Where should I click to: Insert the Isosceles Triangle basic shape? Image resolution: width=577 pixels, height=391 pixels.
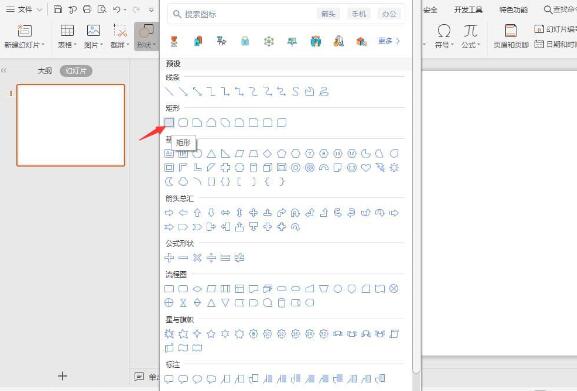(211, 153)
